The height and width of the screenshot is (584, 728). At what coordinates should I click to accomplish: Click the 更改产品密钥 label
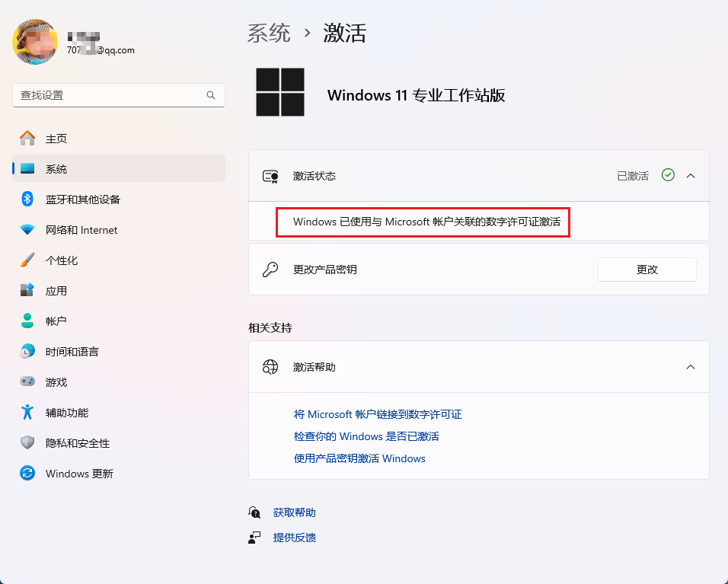pos(325,270)
